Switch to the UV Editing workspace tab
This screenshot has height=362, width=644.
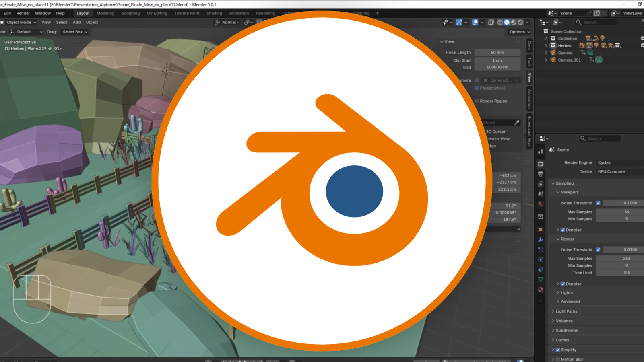click(157, 13)
